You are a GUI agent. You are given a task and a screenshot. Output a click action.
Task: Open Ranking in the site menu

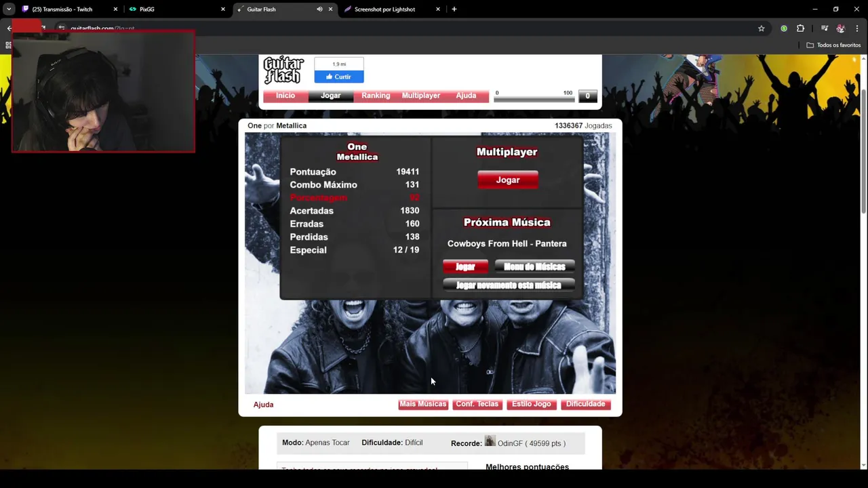(376, 96)
